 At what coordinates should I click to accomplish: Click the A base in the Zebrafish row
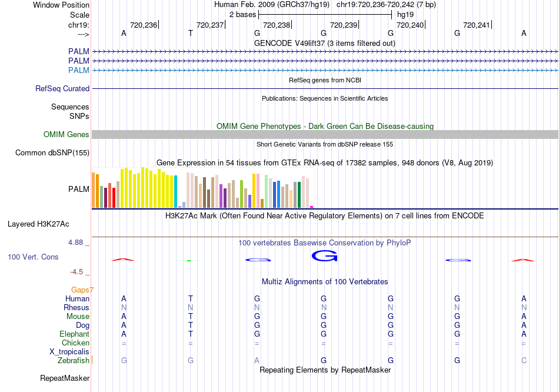point(257,361)
